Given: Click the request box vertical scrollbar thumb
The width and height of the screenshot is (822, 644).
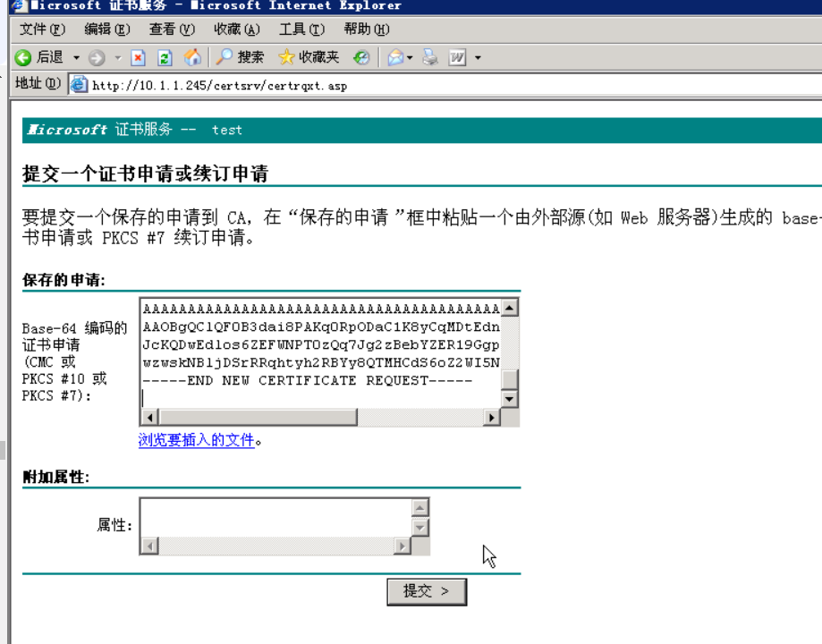Looking at the screenshot, I should (x=510, y=379).
